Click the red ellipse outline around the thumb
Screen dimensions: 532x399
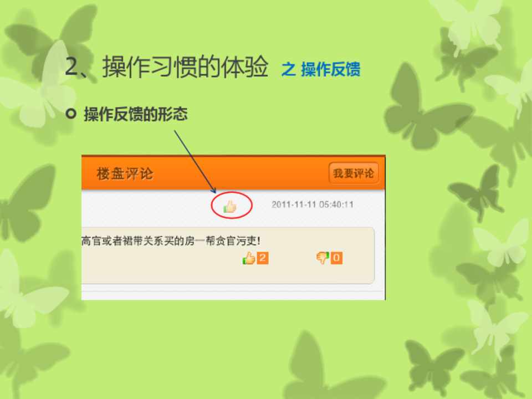point(232,205)
